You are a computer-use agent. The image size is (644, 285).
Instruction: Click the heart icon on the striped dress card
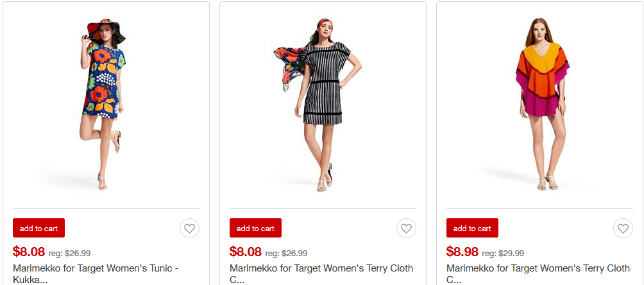[x=406, y=228]
